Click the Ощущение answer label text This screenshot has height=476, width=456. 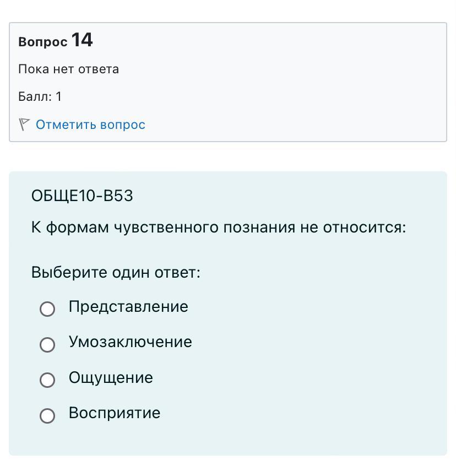click(x=111, y=378)
